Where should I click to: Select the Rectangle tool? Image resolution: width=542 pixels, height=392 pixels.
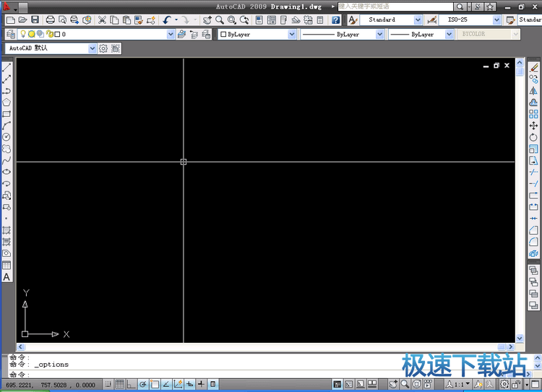(x=7, y=114)
